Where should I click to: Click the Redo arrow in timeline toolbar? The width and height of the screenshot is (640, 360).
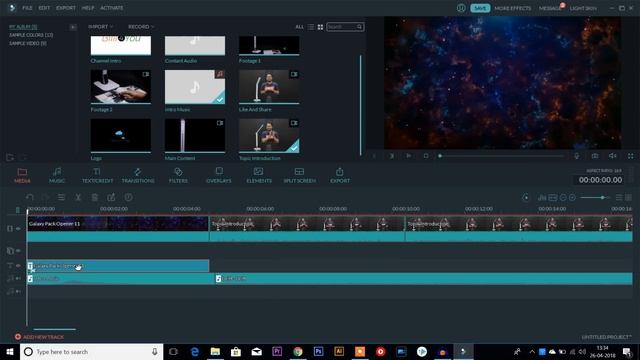click(45, 198)
